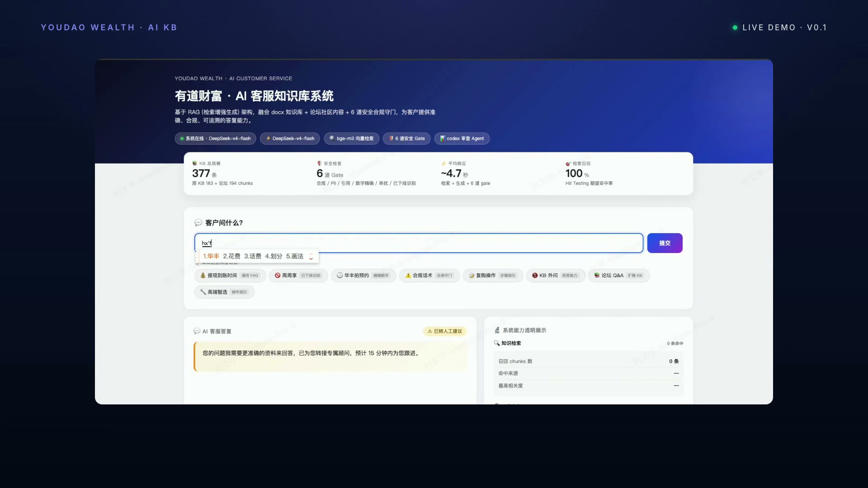Viewport: 868px width, 488px height.
Task: Click the books icon on 论坛 Q&A chip
Action: pyautogui.click(x=597, y=276)
